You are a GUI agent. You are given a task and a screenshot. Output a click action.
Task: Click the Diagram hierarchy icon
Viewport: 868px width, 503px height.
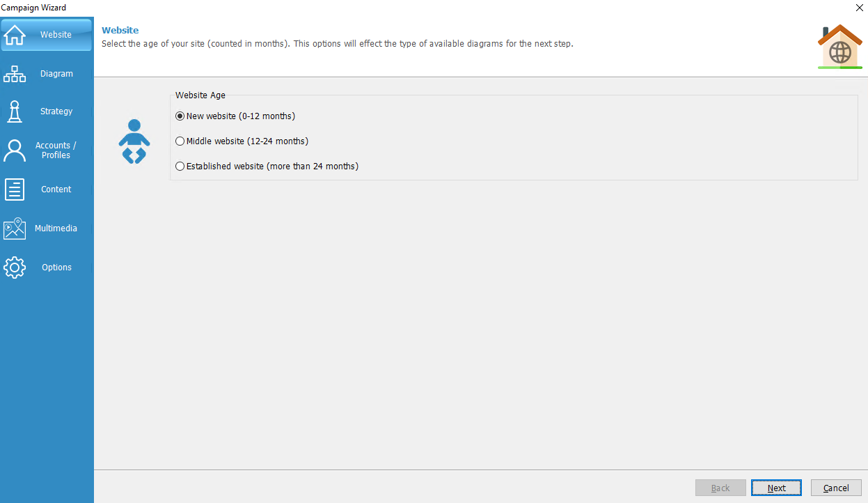(15, 74)
